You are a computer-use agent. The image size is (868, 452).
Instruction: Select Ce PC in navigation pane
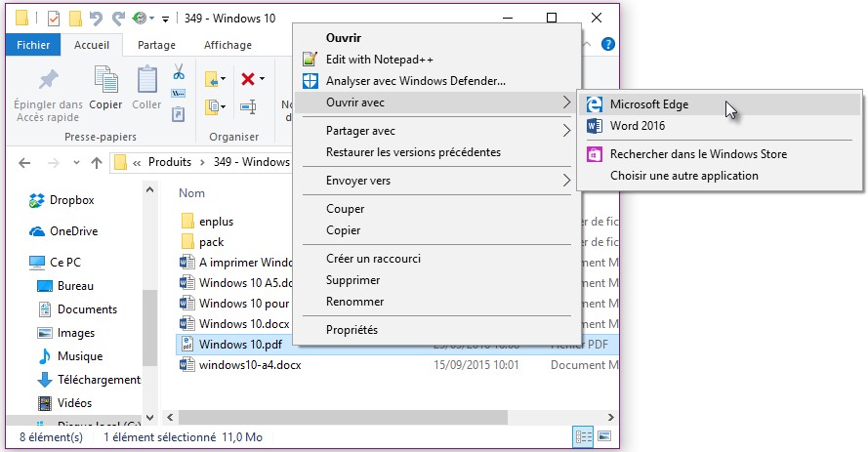tap(65, 263)
